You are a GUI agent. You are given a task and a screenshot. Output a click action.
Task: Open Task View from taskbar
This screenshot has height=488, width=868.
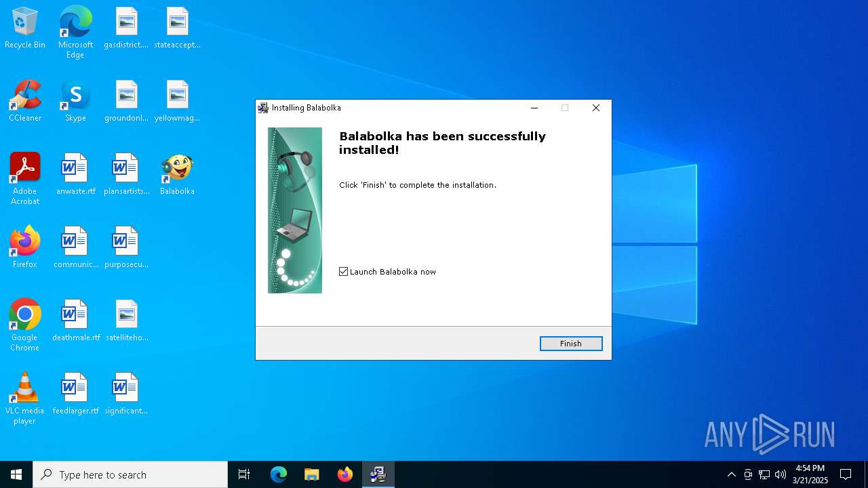[244, 474]
